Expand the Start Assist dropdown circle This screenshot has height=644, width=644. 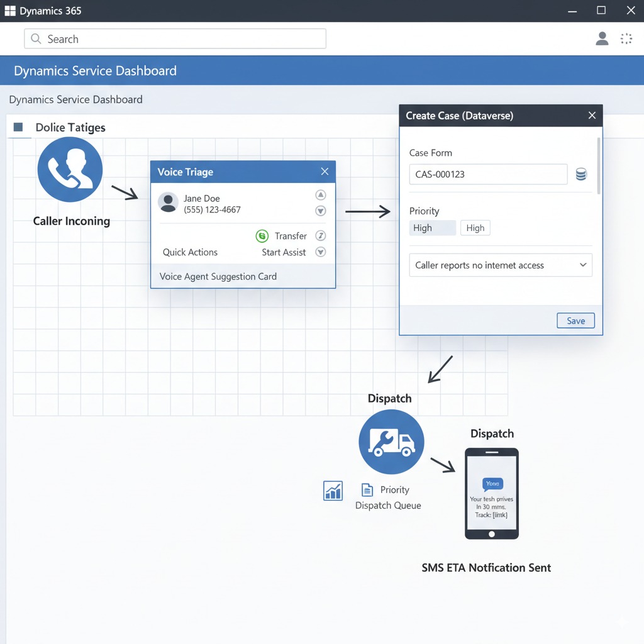click(320, 252)
